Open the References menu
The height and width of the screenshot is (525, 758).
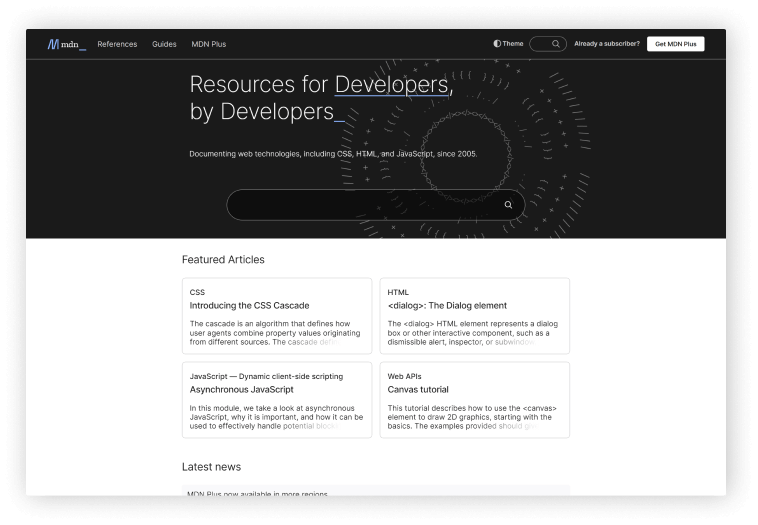click(x=117, y=44)
